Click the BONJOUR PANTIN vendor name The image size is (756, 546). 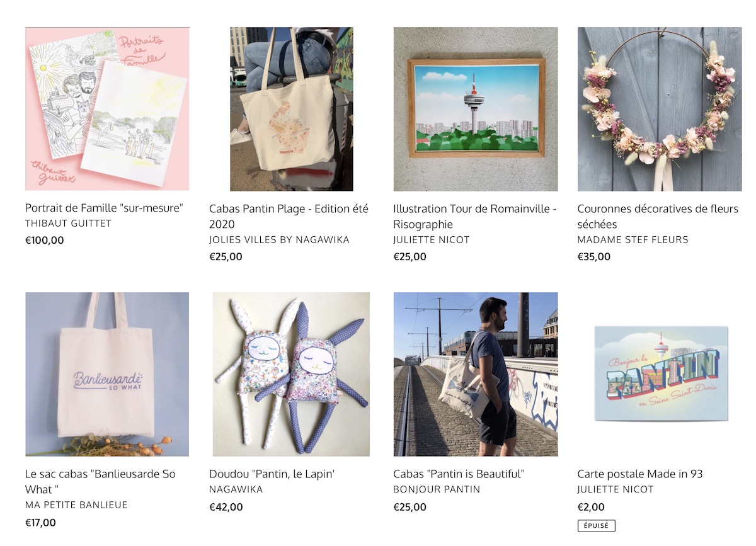tap(437, 489)
